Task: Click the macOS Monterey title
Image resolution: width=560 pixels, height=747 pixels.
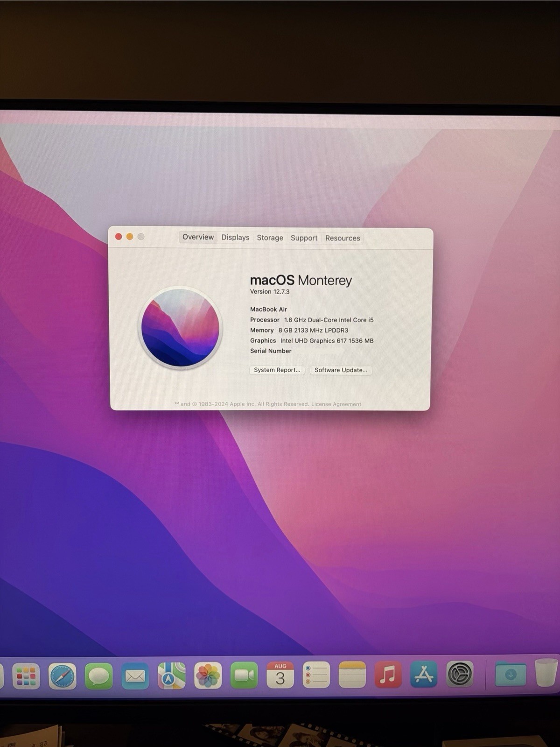Action: coord(301,280)
